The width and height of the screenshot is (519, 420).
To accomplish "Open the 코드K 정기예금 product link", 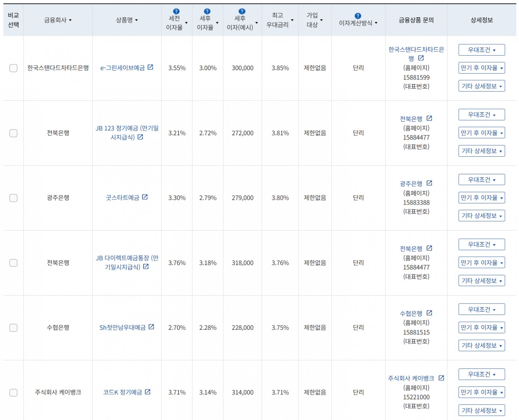I will coord(122,392).
